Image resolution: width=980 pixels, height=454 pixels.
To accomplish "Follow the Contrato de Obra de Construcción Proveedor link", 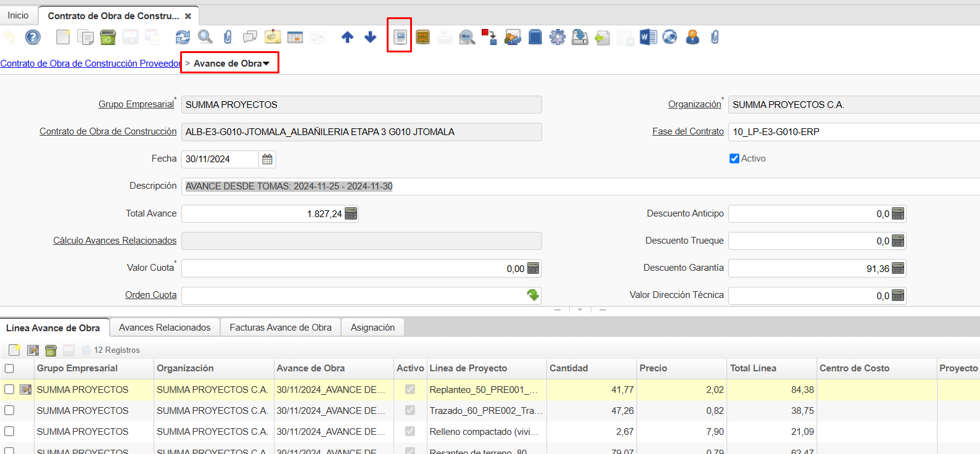I will pyautogui.click(x=90, y=64).
